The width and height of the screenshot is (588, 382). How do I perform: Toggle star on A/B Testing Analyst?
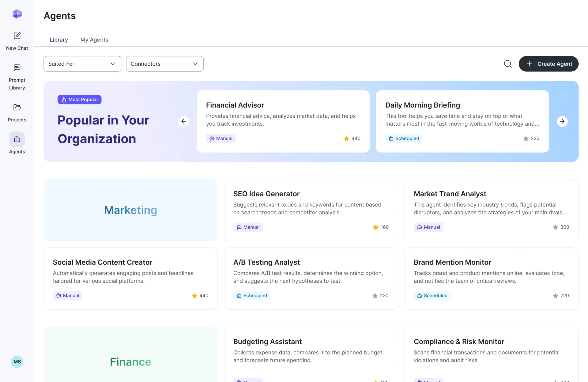(x=375, y=296)
